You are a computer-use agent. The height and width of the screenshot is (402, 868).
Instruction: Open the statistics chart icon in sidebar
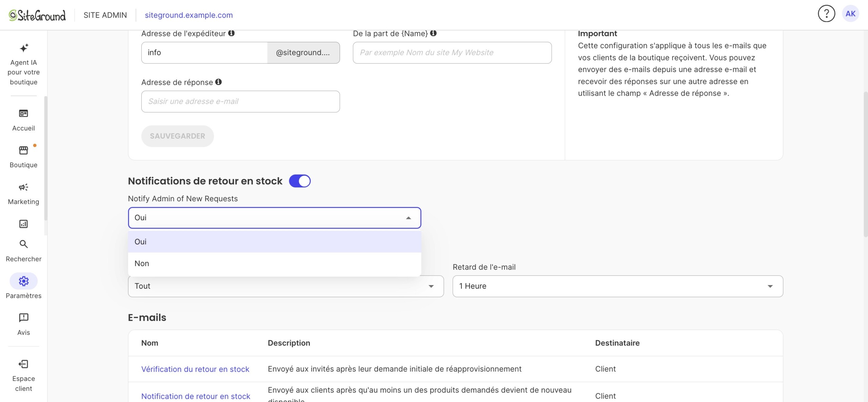(x=23, y=224)
